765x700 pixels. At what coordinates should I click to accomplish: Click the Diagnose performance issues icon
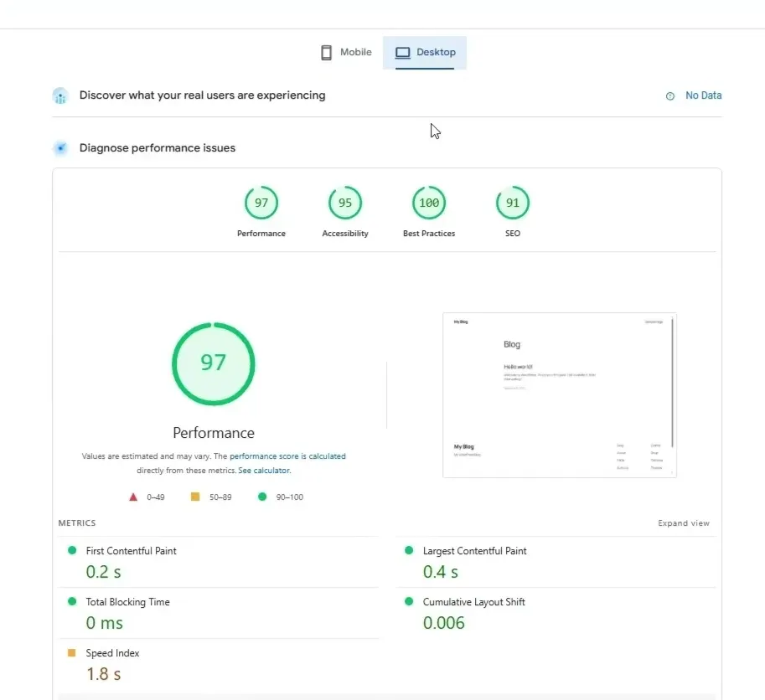tap(60, 147)
